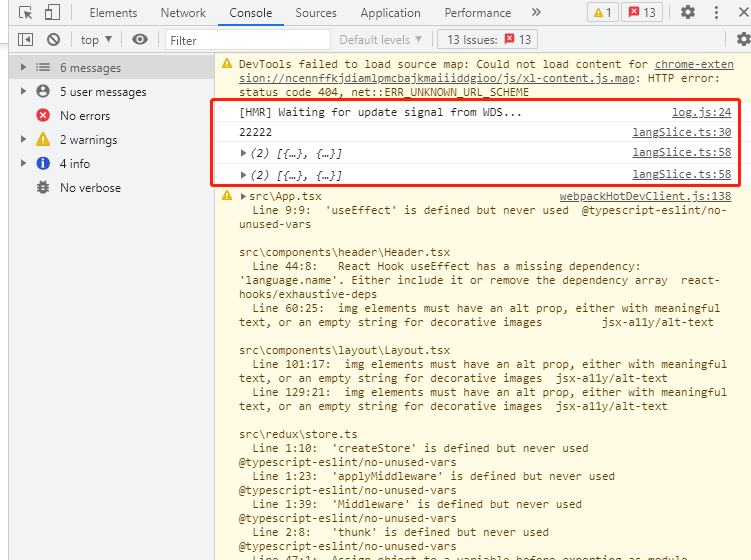Viewport: 751px width, 560px height.
Task: Activate the inspect element picker icon
Action: (x=25, y=12)
